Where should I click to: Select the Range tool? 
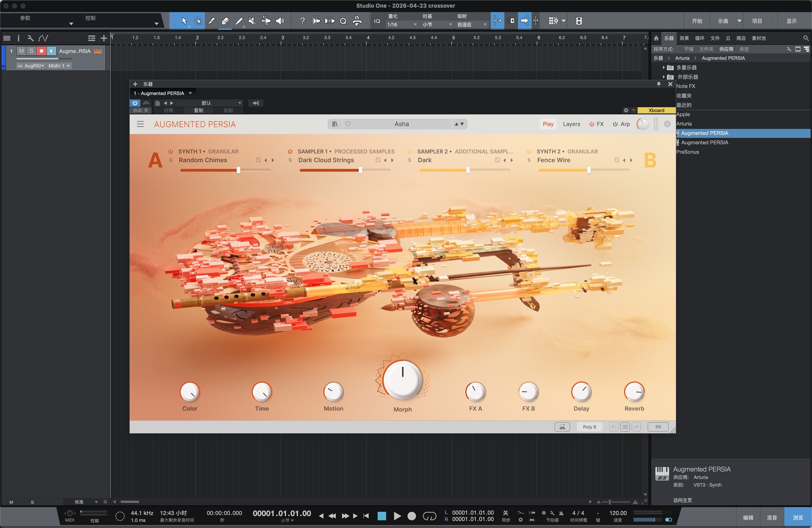(198, 21)
